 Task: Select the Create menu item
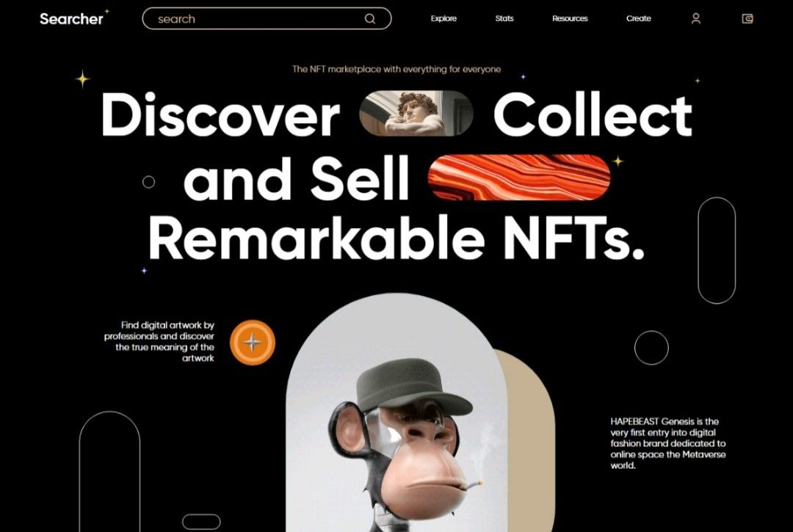[639, 18]
